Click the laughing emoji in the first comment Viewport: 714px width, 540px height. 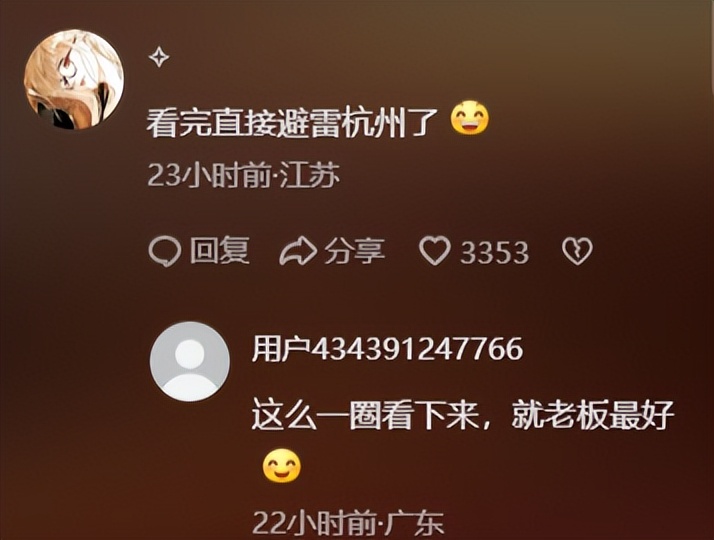(x=470, y=118)
